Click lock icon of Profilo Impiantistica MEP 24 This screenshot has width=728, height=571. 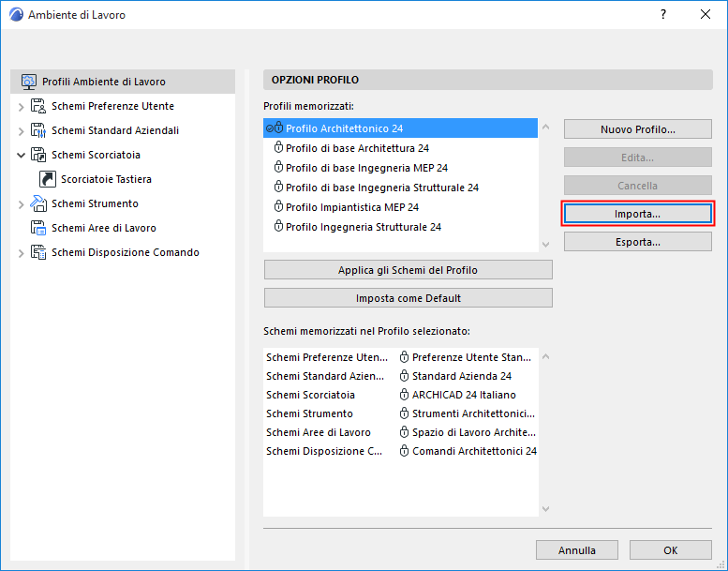[x=278, y=206]
